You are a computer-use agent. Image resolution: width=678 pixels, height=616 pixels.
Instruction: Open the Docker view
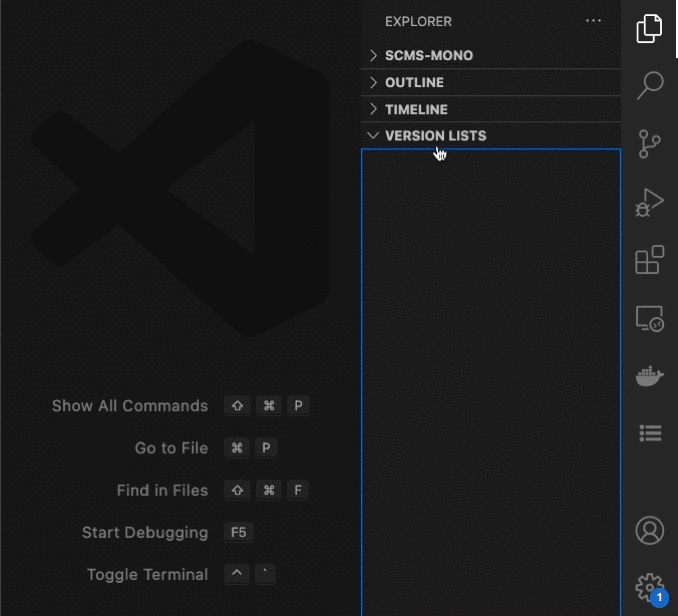[649, 376]
